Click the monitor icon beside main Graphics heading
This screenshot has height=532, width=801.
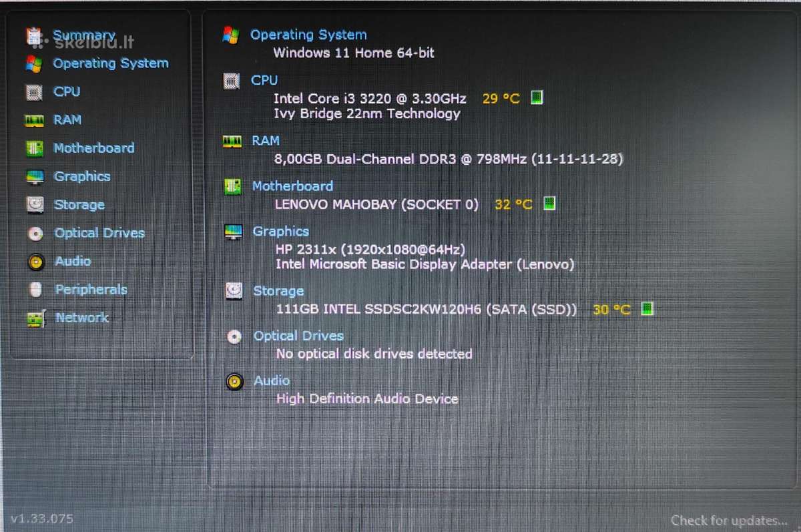[x=234, y=232]
